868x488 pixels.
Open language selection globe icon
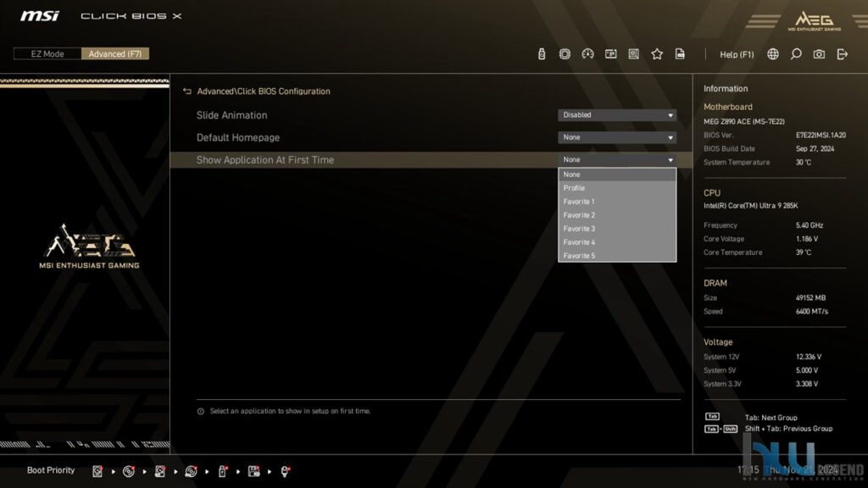click(x=773, y=53)
